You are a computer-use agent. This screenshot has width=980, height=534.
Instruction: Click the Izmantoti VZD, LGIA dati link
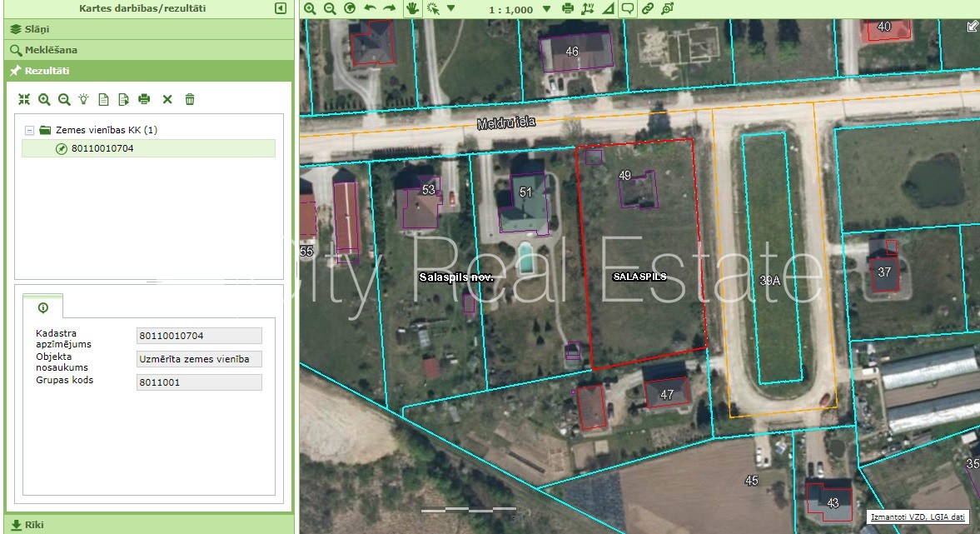(918, 517)
